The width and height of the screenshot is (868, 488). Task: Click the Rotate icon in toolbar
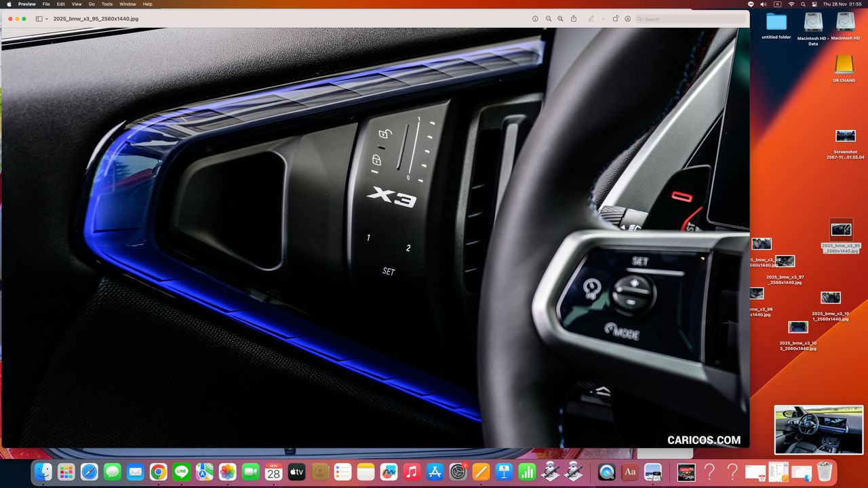[616, 19]
